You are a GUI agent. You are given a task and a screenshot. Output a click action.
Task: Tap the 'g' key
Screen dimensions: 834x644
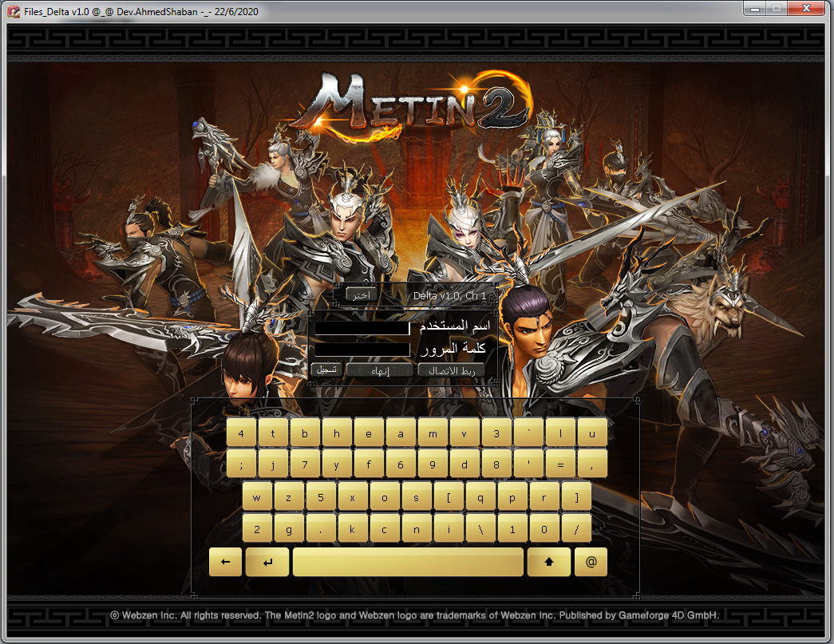[289, 529]
